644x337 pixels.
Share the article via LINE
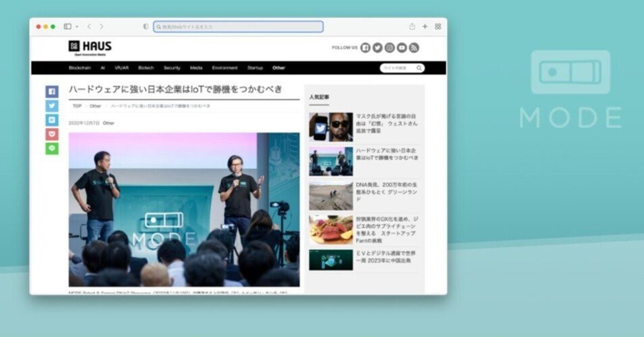tap(51, 149)
